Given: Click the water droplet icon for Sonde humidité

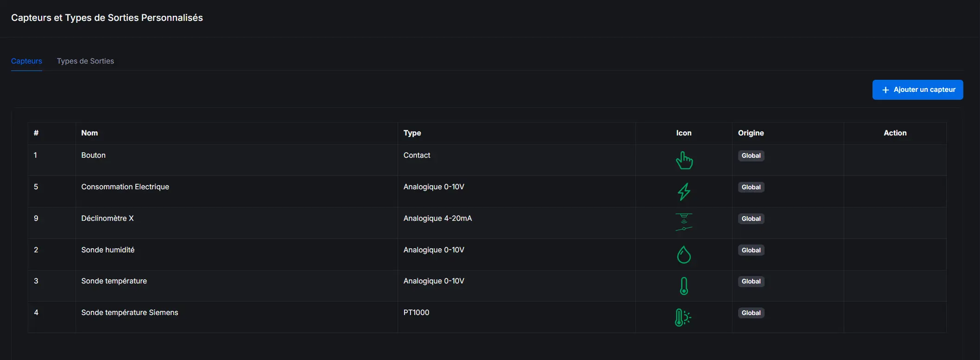Looking at the screenshot, I should (x=684, y=255).
